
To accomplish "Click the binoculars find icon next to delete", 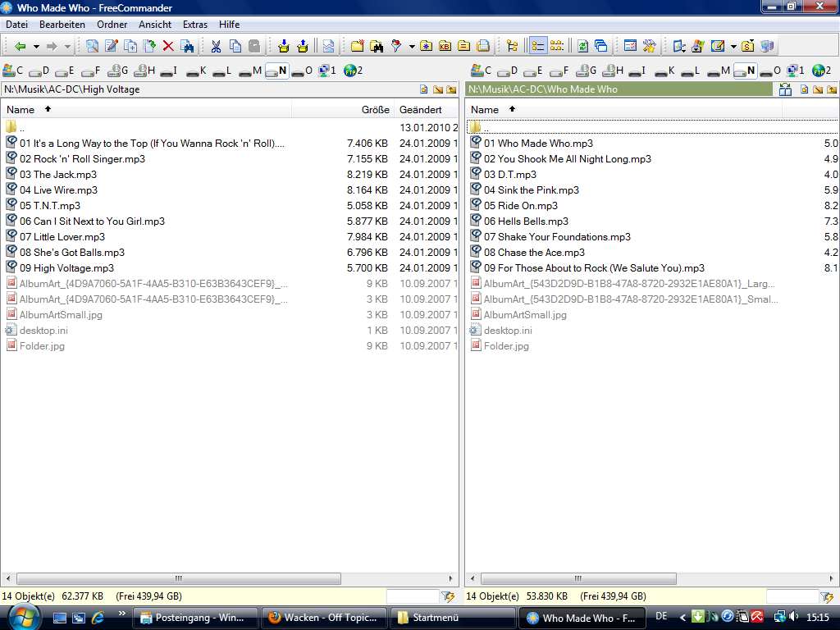I will coord(188,47).
